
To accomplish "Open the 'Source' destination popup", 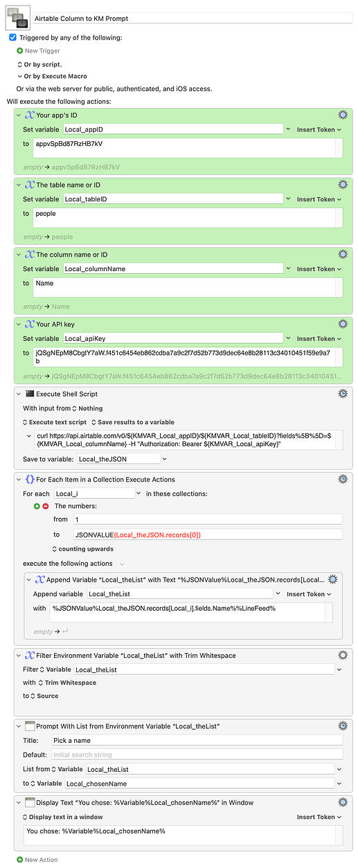I will click(x=45, y=696).
